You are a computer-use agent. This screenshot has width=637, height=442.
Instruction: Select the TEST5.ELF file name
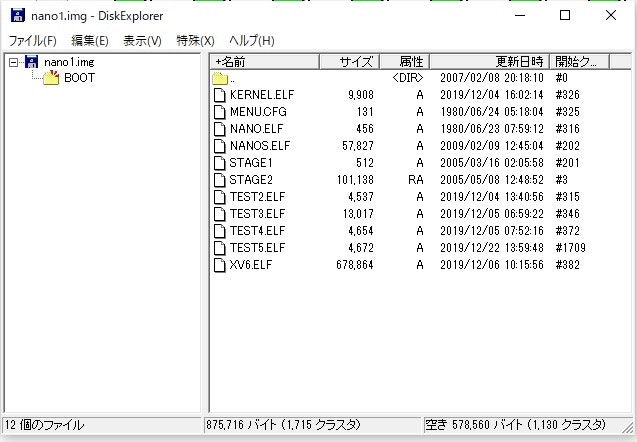[x=257, y=248]
